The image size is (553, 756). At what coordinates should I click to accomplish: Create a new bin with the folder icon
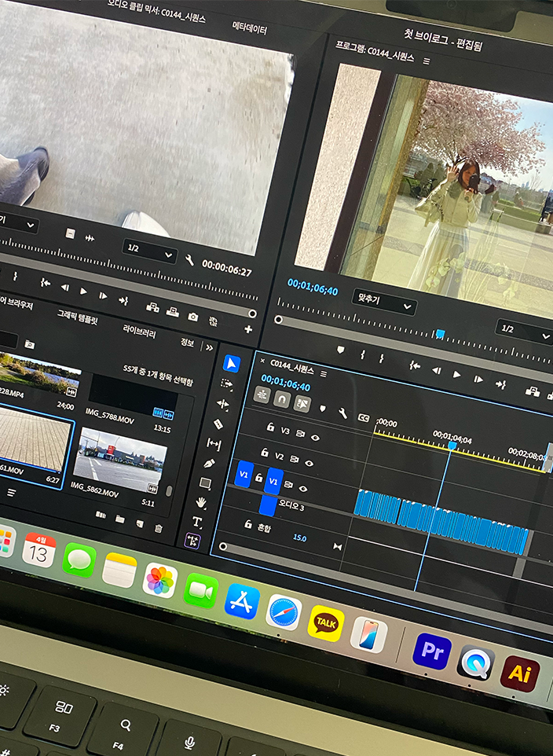120,519
